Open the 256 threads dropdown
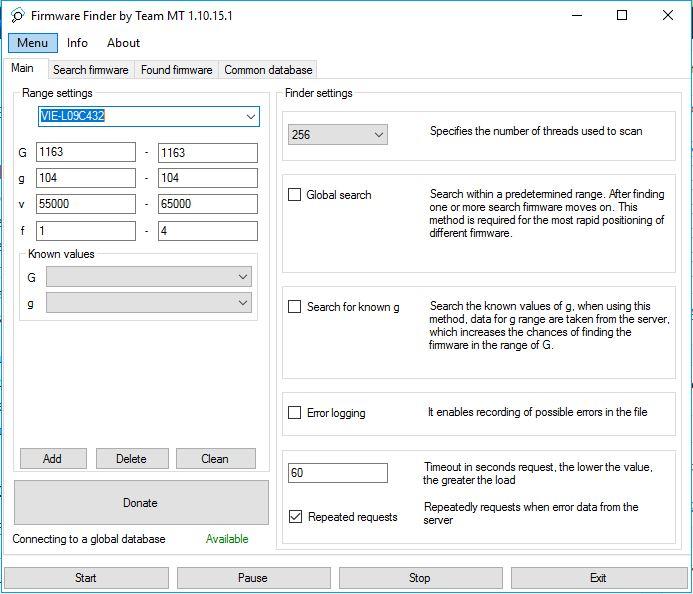Screen dimensions: 693x594 pos(338,135)
